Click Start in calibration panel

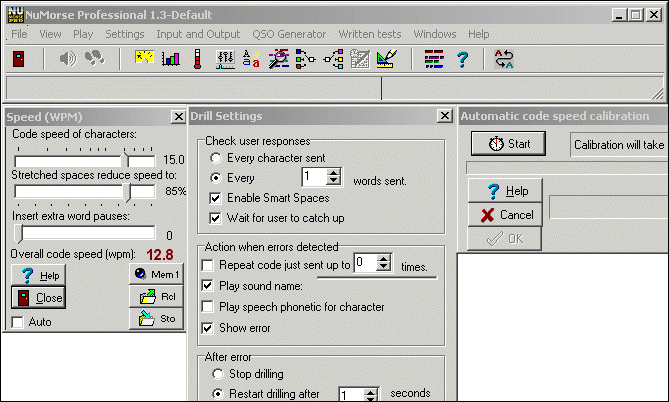(508, 144)
